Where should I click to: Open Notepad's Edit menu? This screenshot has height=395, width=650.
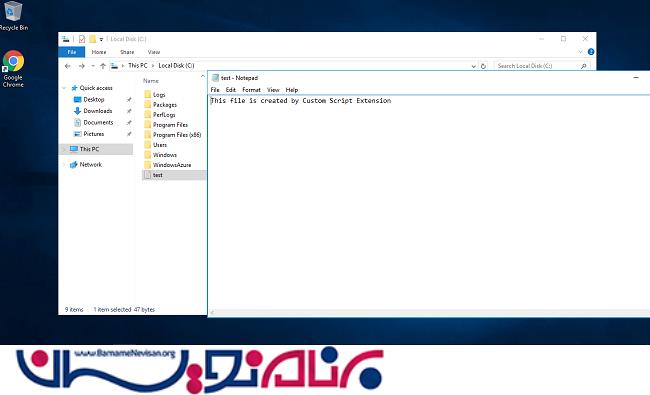[230, 90]
